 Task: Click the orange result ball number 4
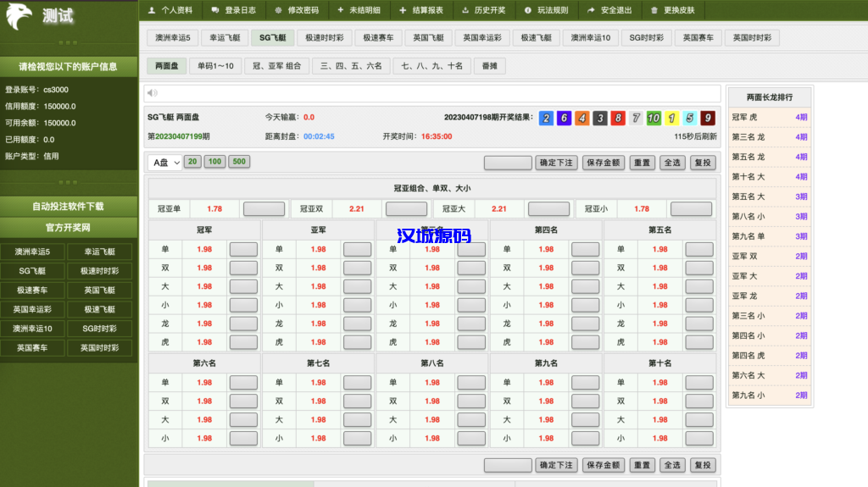[x=582, y=118]
